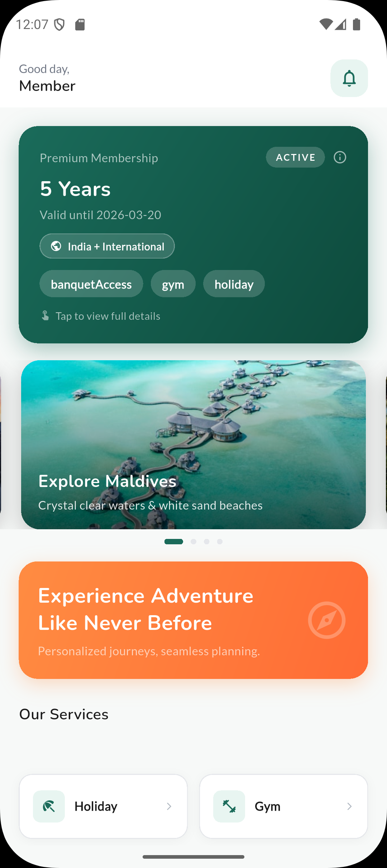Tap the membership info circle icon
Image resolution: width=387 pixels, height=868 pixels.
point(340,157)
